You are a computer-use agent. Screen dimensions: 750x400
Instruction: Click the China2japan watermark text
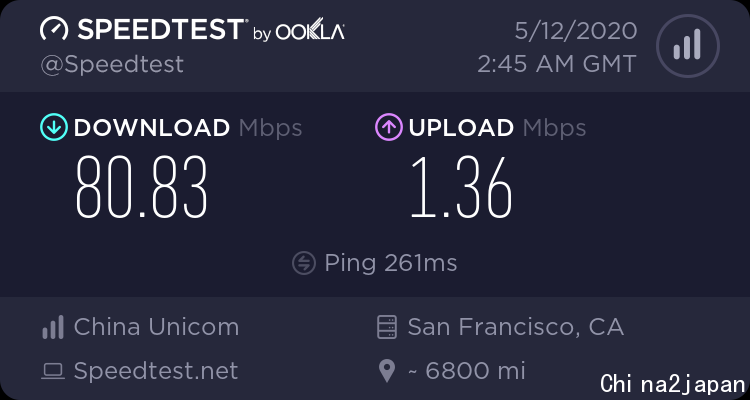pos(673,384)
